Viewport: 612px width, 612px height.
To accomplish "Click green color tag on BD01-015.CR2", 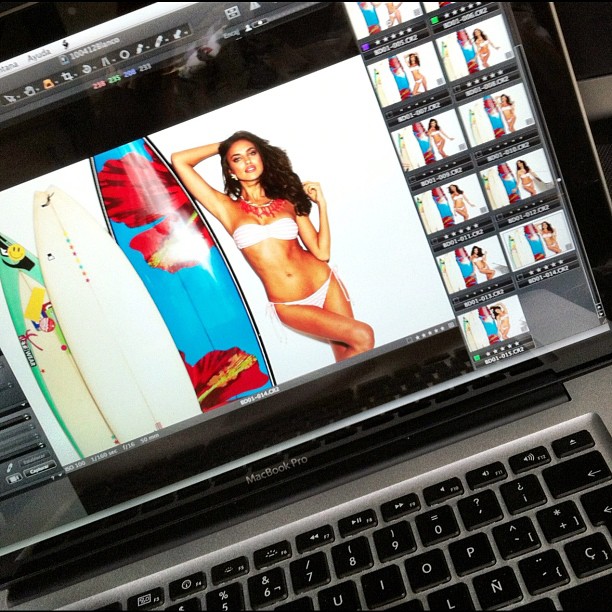I will pos(477,358).
